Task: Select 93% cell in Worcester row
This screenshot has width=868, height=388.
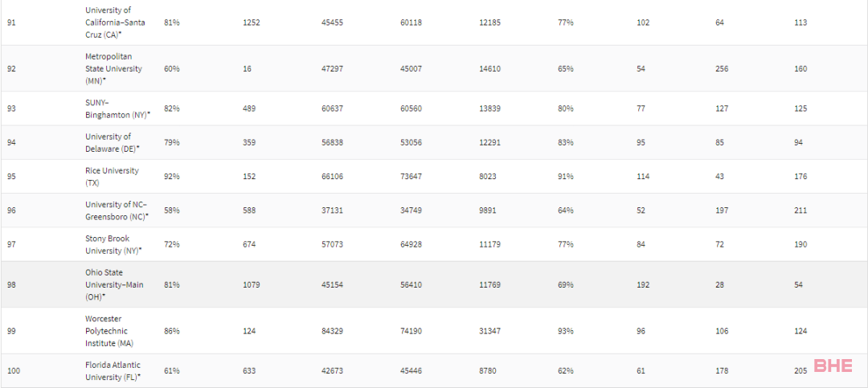Action: coord(566,331)
